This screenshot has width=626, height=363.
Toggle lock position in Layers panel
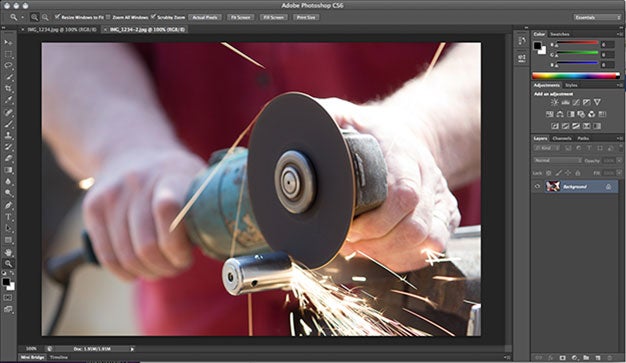coord(568,173)
